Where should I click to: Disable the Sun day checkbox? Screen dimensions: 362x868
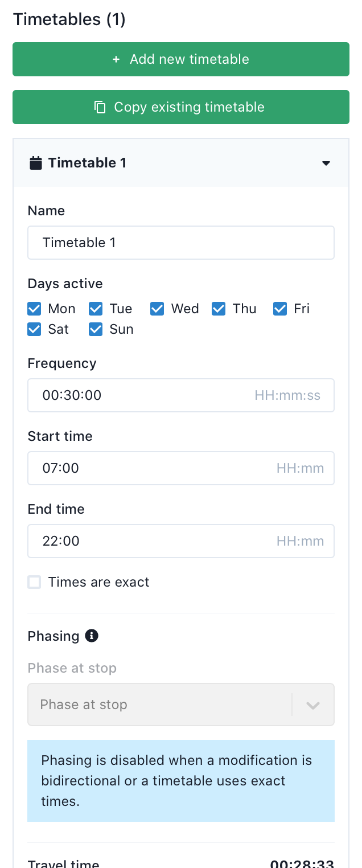[95, 329]
